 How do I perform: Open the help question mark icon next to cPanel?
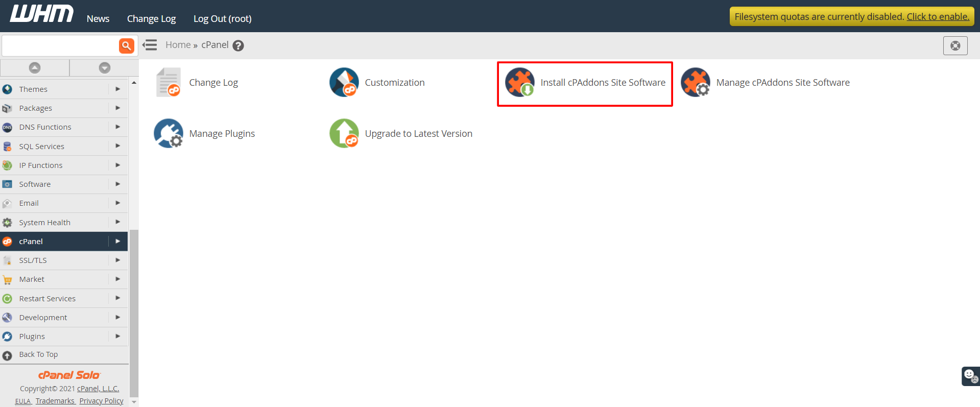[x=238, y=45]
